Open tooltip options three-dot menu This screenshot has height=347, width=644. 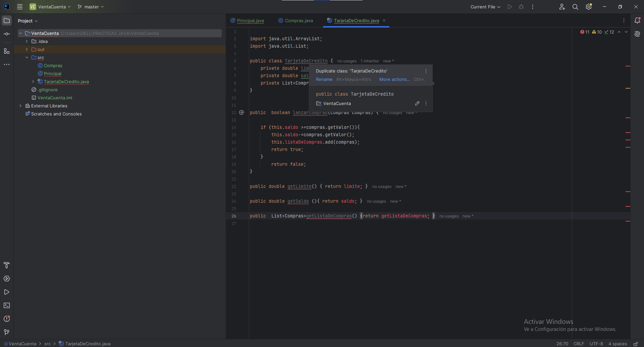pyautogui.click(x=426, y=71)
